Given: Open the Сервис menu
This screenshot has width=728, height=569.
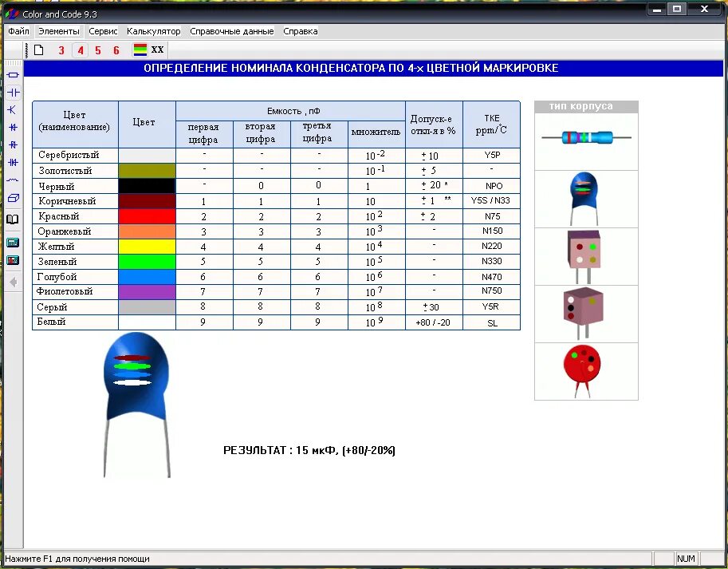Looking at the screenshot, I should pos(103,31).
